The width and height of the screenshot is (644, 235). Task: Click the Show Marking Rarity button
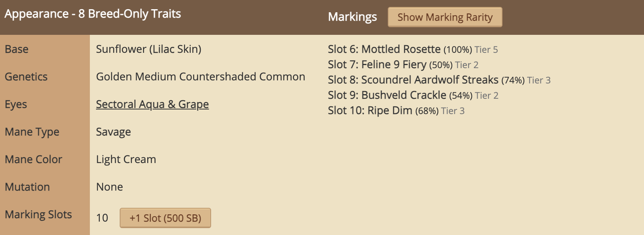click(x=445, y=17)
